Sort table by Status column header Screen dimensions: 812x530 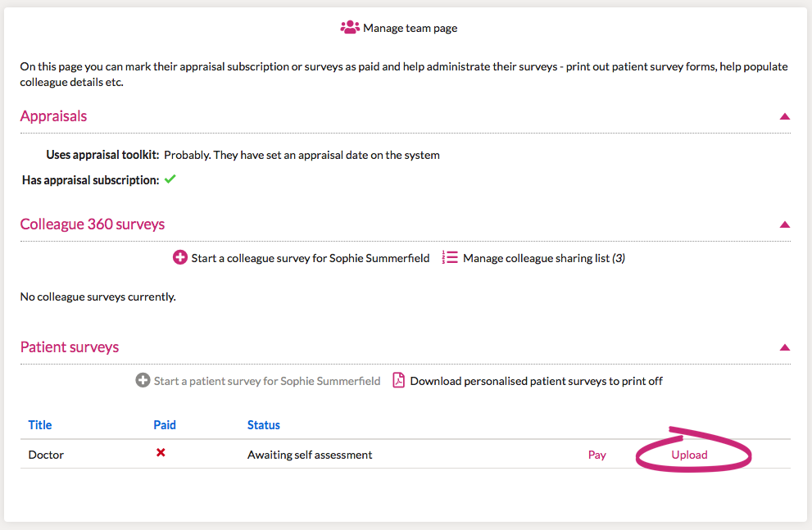tap(264, 425)
